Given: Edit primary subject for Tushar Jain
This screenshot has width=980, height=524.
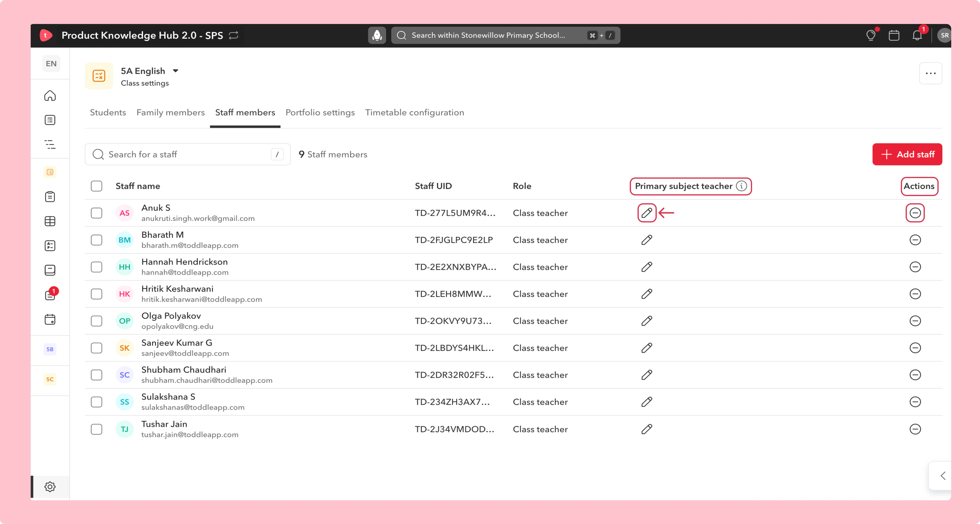Looking at the screenshot, I should pyautogui.click(x=647, y=429).
